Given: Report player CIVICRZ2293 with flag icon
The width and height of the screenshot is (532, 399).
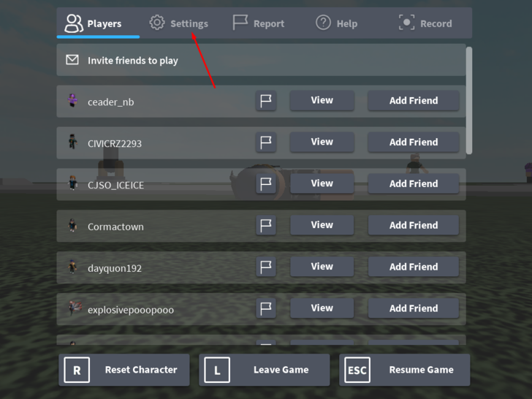Looking at the screenshot, I should [x=266, y=142].
